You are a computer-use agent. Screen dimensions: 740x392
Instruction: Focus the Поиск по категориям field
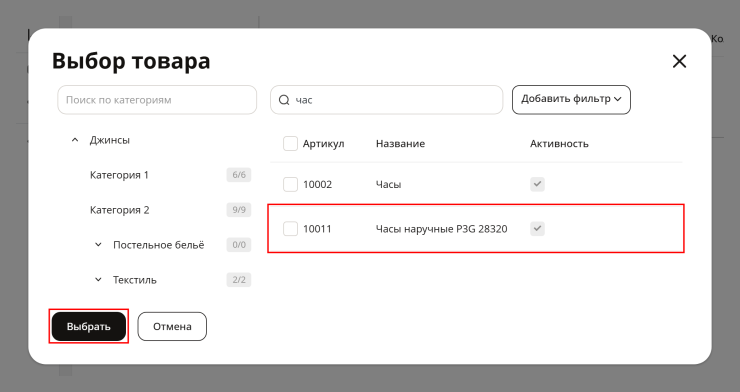point(157,100)
